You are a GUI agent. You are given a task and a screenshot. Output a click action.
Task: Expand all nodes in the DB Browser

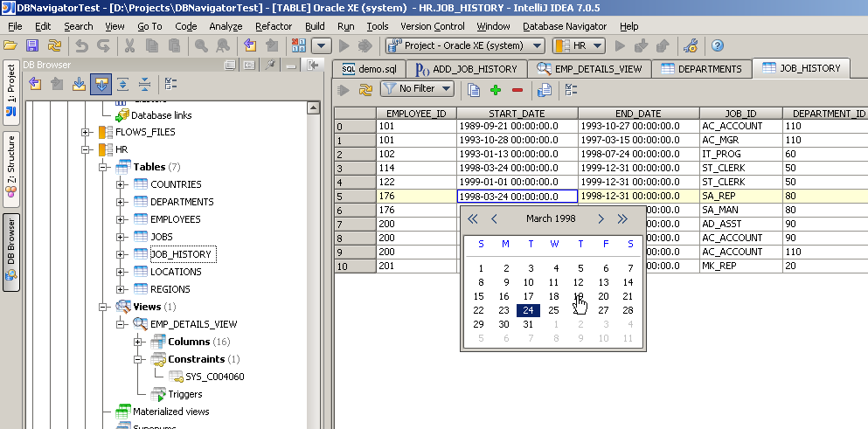pyautogui.click(x=123, y=84)
